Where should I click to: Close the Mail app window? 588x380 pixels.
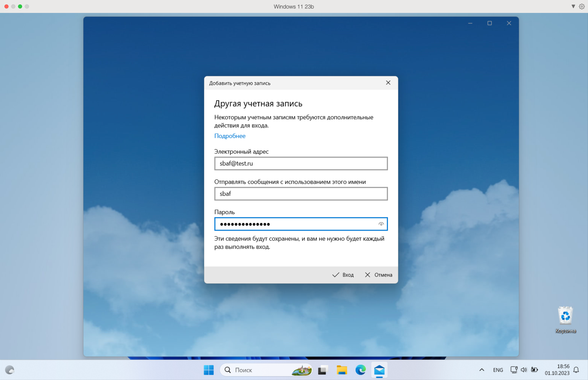509,23
